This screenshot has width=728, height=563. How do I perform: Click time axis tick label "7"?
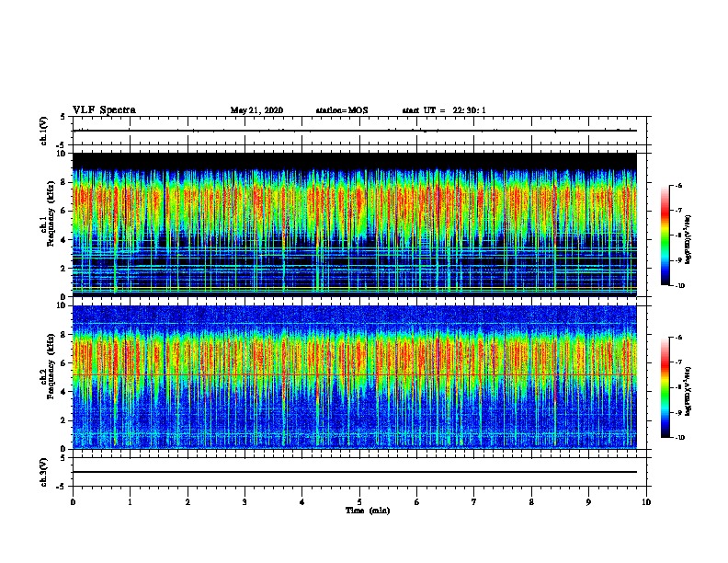[x=474, y=502]
